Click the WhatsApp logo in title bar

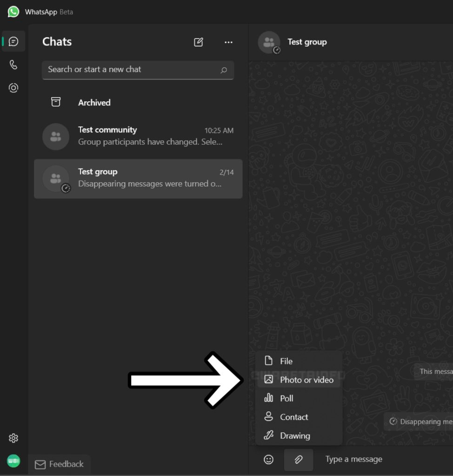[x=13, y=12]
